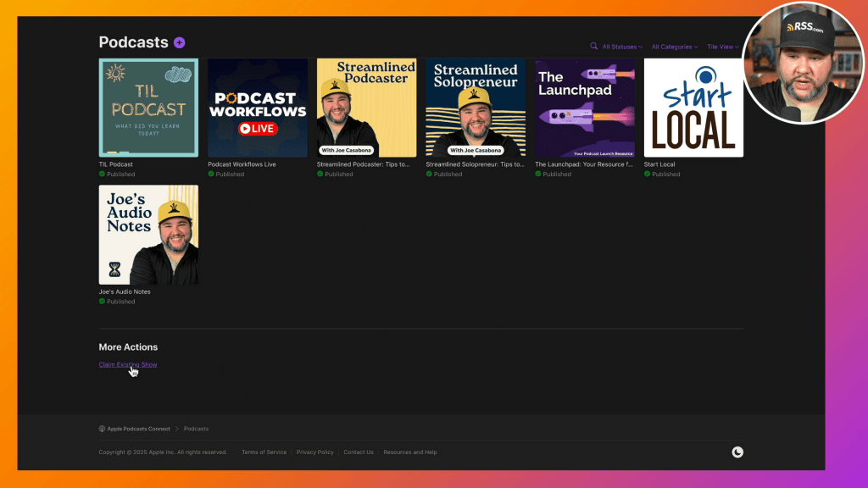
Task: Click the Terms of Service footer link
Action: (x=264, y=452)
